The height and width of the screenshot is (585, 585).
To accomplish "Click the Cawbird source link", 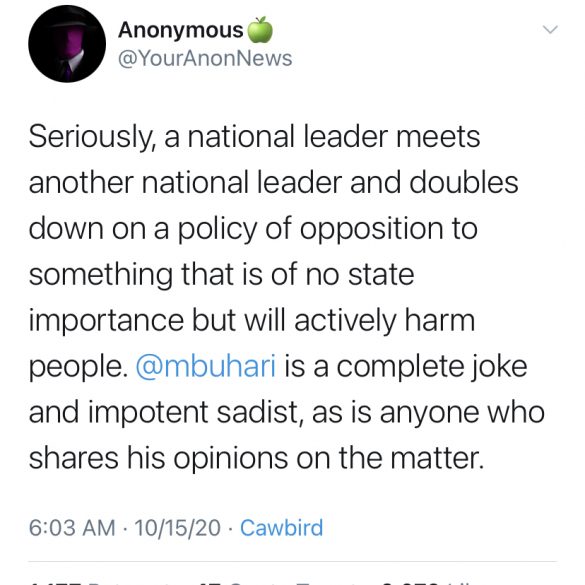I will coord(282,528).
